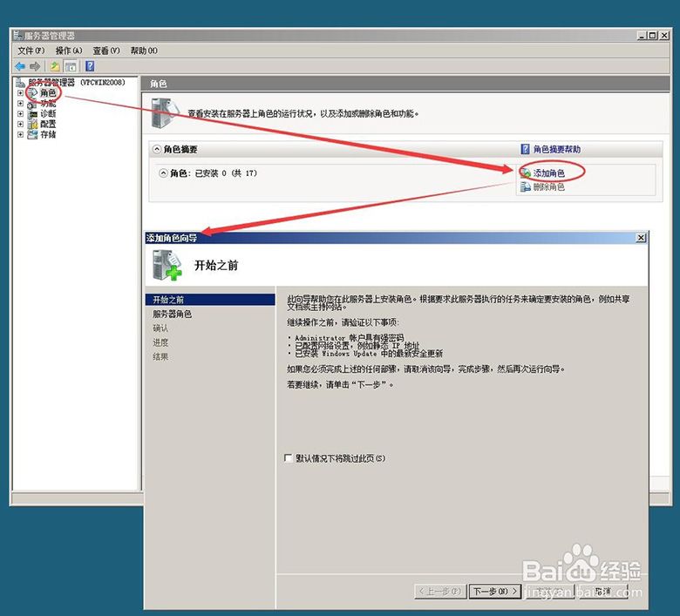Select 服务器角色 step in wizard sidebar
The width and height of the screenshot is (680, 616).
pyautogui.click(x=173, y=314)
